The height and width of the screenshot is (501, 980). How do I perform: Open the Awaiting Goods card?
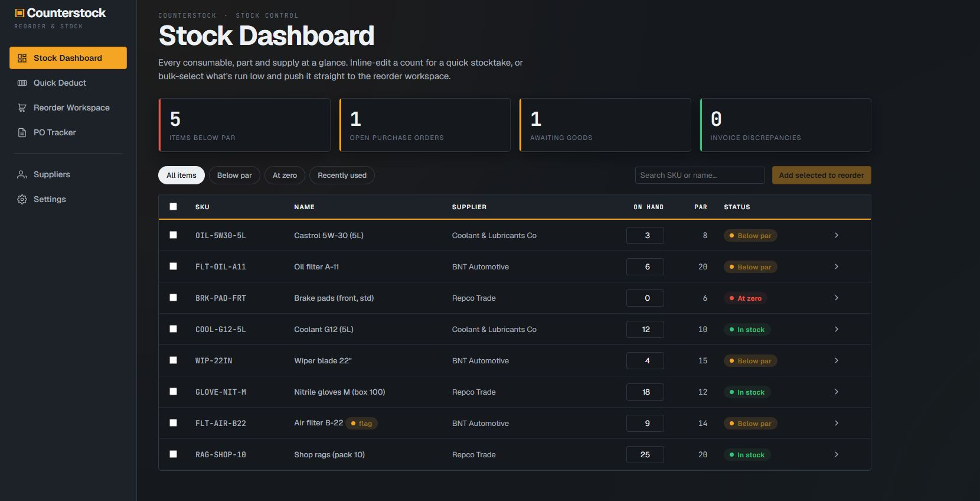coord(605,125)
